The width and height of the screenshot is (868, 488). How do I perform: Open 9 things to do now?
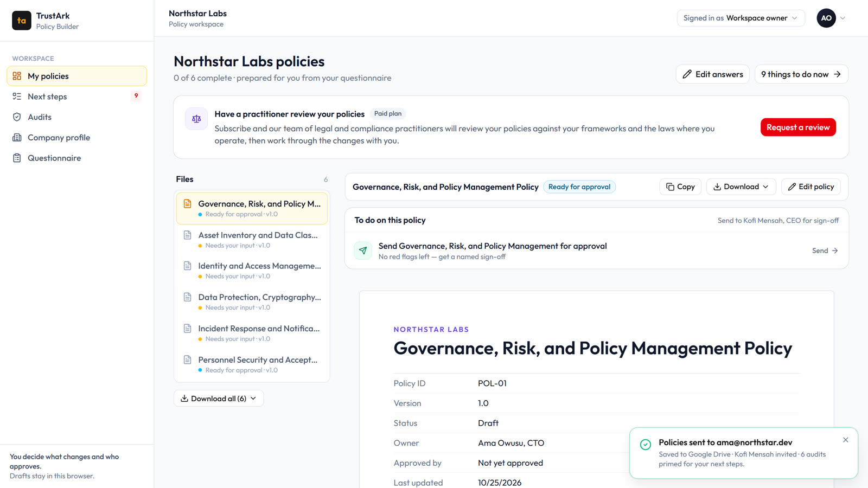click(801, 74)
